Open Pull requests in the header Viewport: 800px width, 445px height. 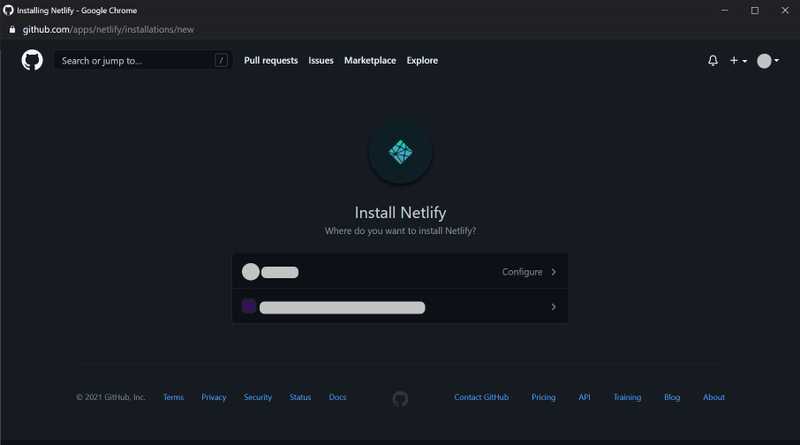click(x=271, y=61)
